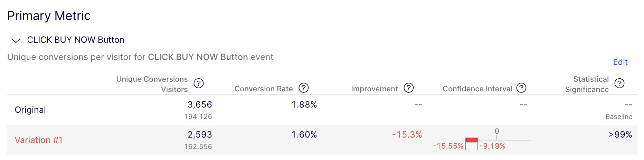Open help icon for Unique Conversions Visitors
The width and height of the screenshot is (644, 160).
pos(199,83)
